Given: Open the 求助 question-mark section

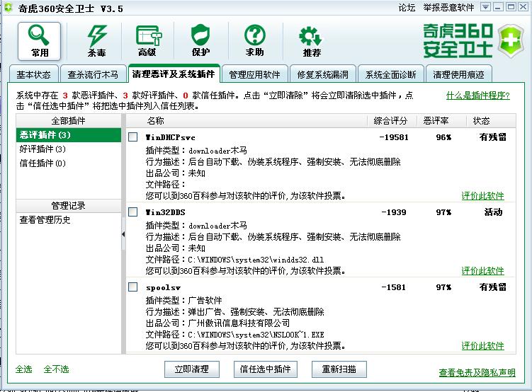Looking at the screenshot, I should (255, 41).
